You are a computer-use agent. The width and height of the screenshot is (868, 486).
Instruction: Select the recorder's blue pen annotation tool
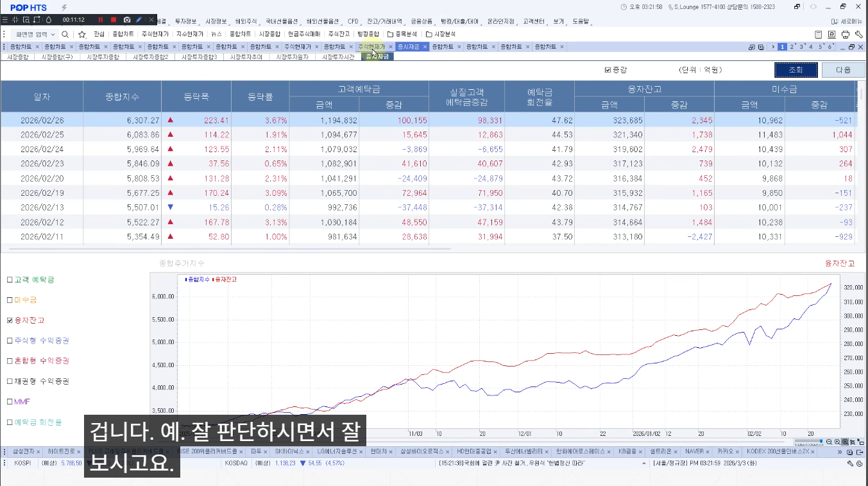139,20
